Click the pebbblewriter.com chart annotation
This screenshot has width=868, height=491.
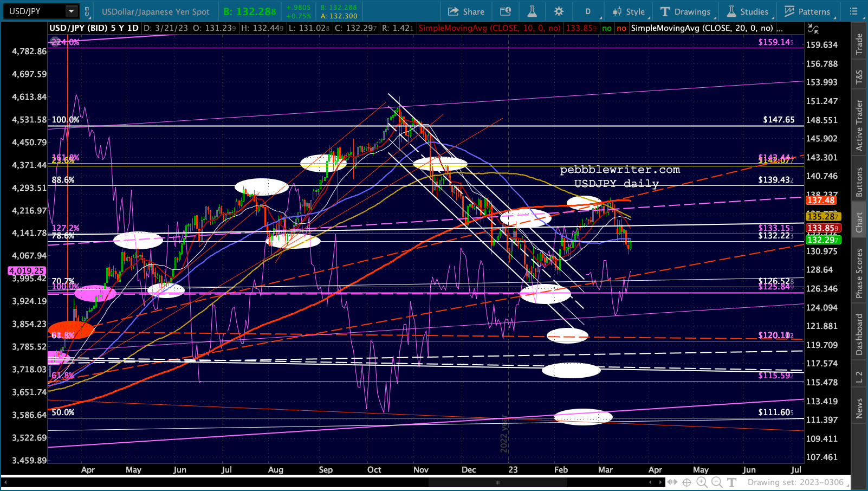tap(620, 170)
